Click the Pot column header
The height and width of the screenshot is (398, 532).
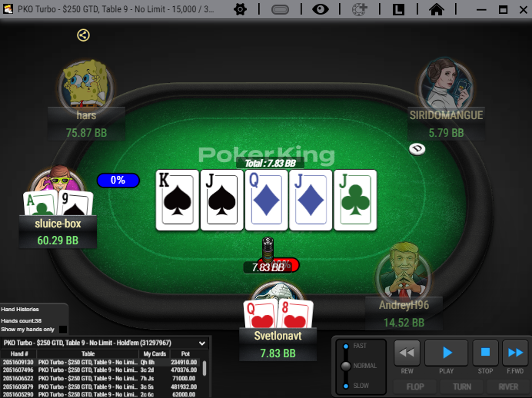click(x=185, y=353)
